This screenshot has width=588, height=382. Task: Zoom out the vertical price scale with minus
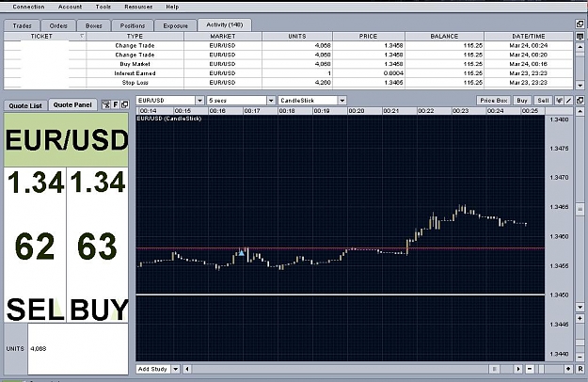click(x=580, y=357)
